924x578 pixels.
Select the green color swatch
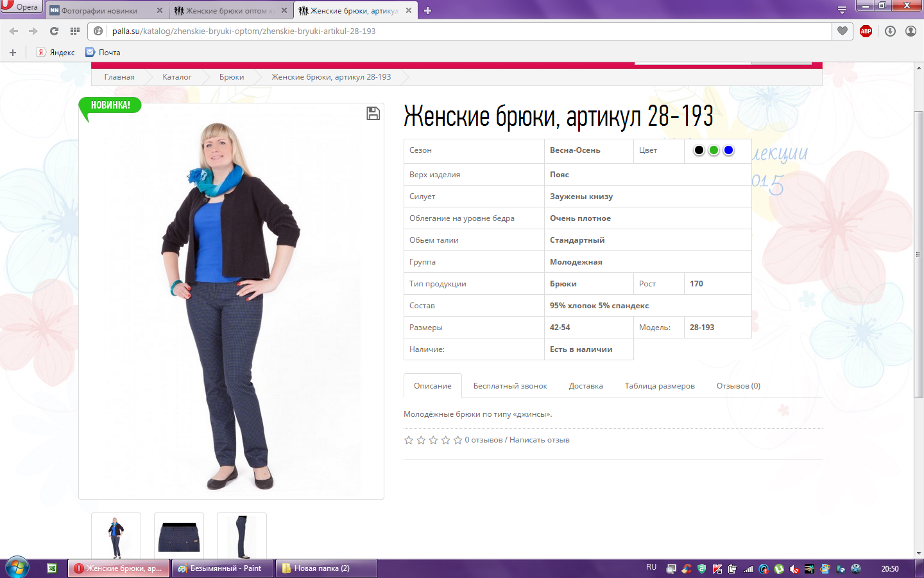tap(714, 150)
